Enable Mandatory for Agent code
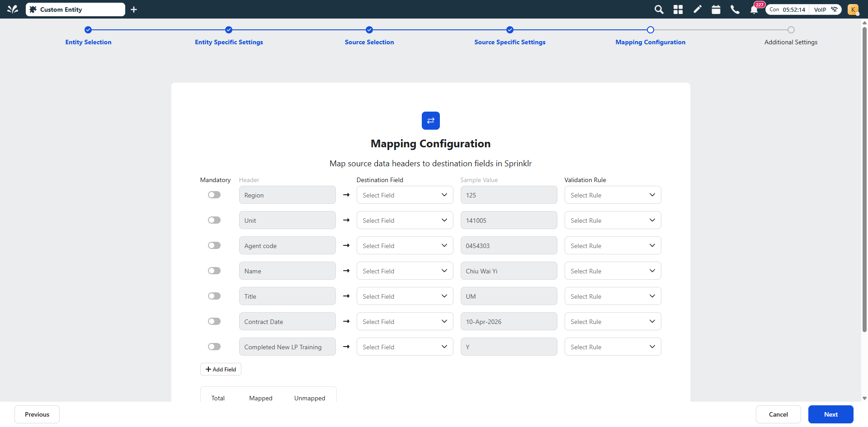868x427 pixels. pos(214,245)
